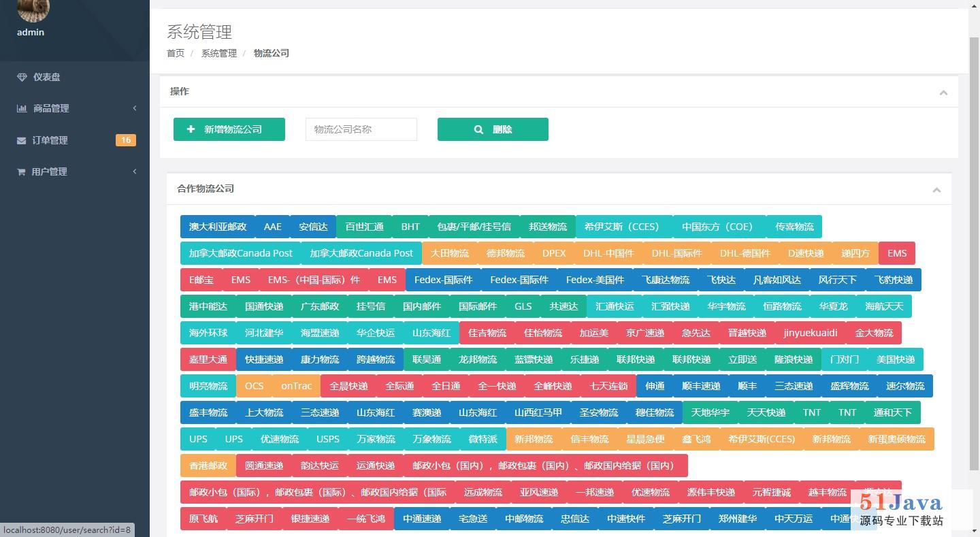The image size is (980, 537).
Task: Click the 香港邮政 tag
Action: click(x=208, y=466)
